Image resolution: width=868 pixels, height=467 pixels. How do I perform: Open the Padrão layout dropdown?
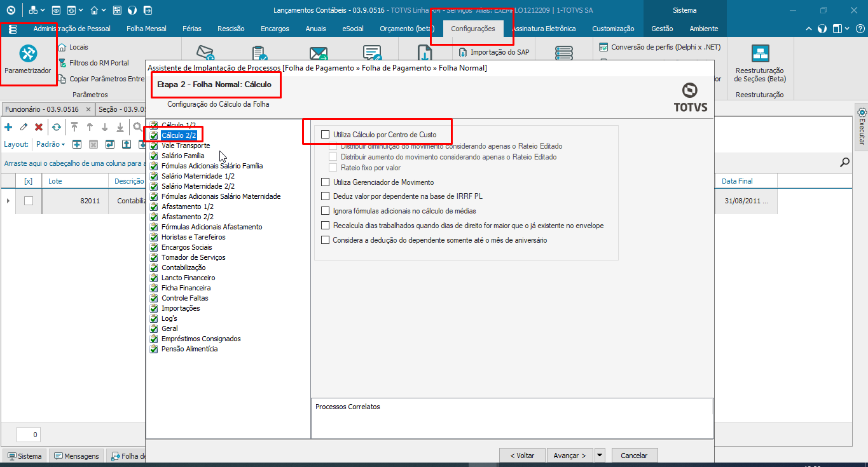click(50, 144)
